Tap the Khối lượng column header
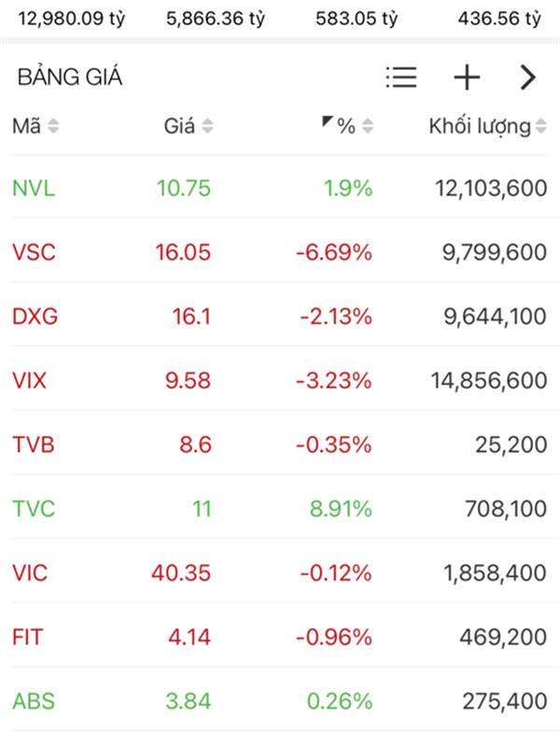Image resolution: width=560 pixels, height=747 pixels. coord(479,127)
